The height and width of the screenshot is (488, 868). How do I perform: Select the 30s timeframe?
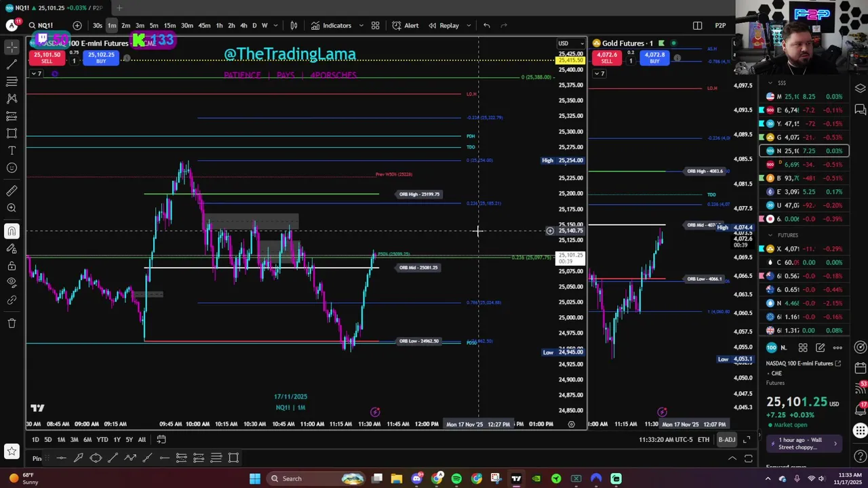[x=98, y=26]
